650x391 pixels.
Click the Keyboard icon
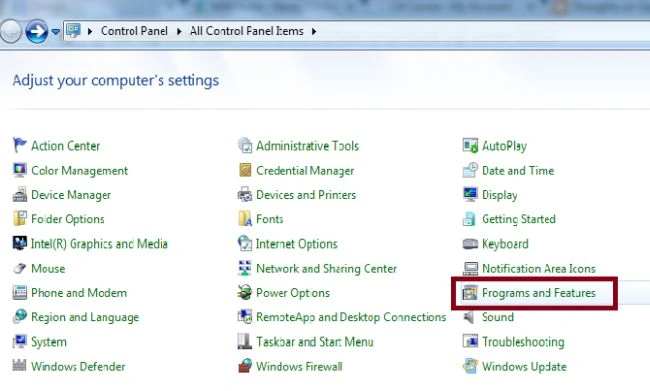tap(470, 244)
